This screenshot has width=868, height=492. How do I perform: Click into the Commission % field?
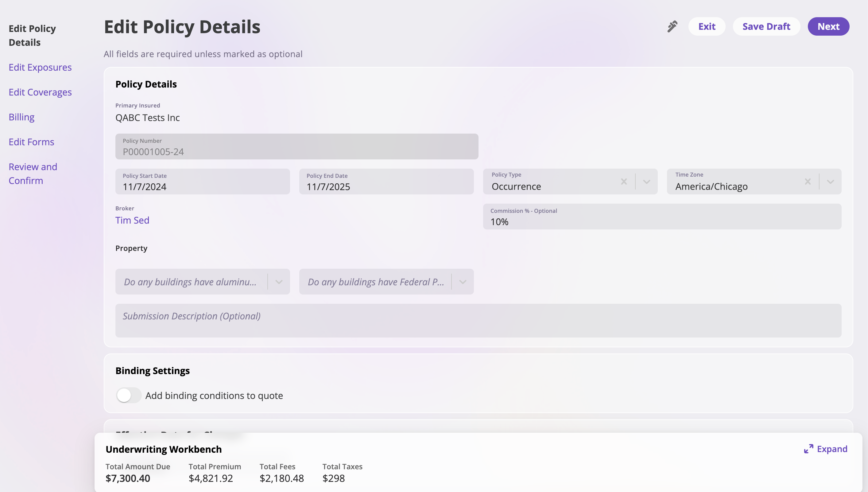pos(662,221)
